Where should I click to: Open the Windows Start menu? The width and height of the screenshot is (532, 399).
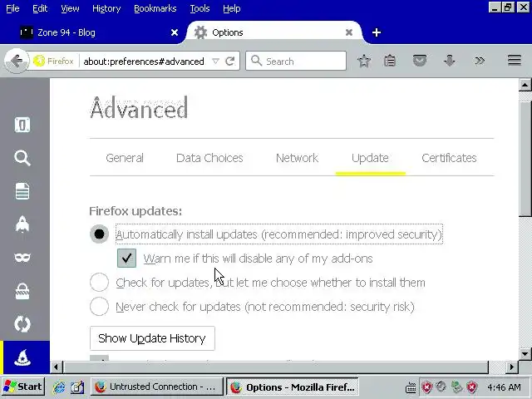coord(22,387)
